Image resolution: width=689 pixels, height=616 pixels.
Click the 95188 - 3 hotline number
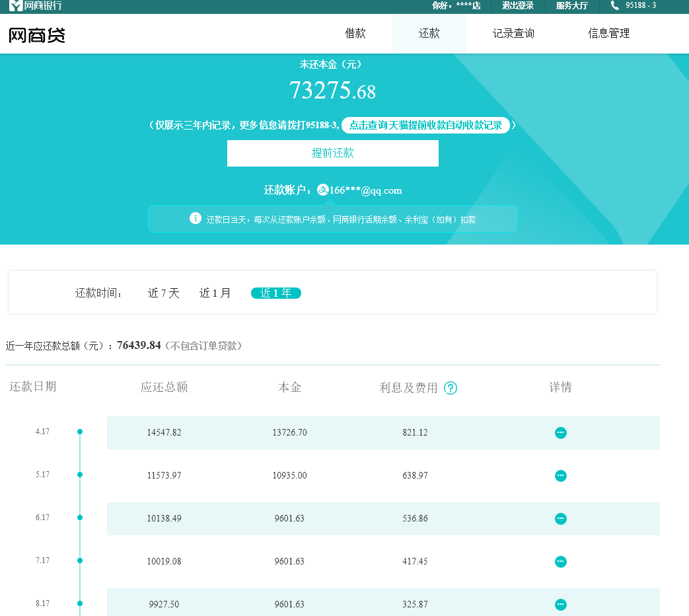tap(641, 5)
